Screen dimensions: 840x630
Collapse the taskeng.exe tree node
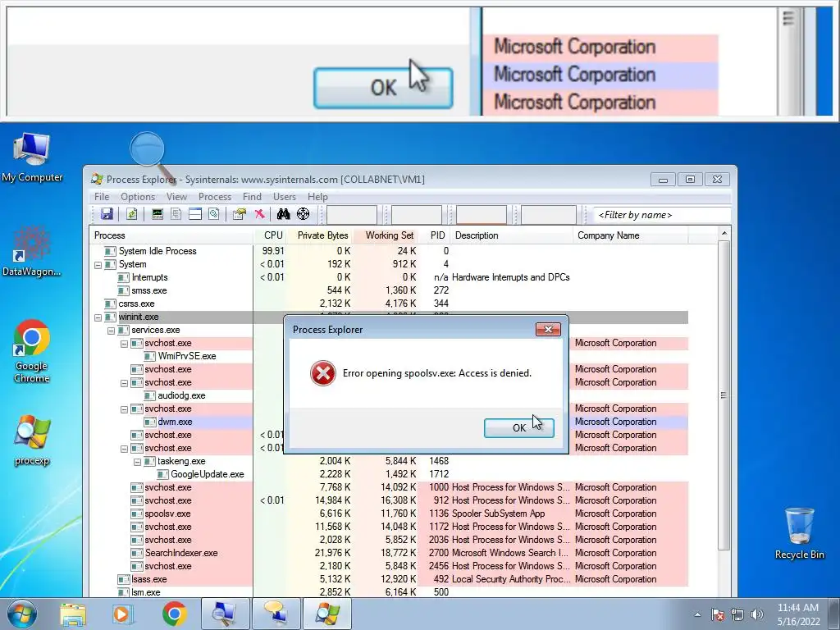tap(137, 462)
